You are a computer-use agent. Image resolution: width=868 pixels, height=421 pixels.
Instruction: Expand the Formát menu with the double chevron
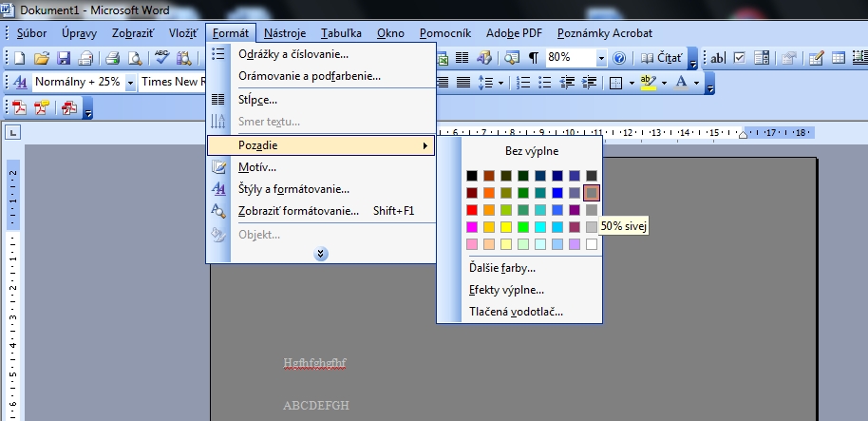[321, 254]
